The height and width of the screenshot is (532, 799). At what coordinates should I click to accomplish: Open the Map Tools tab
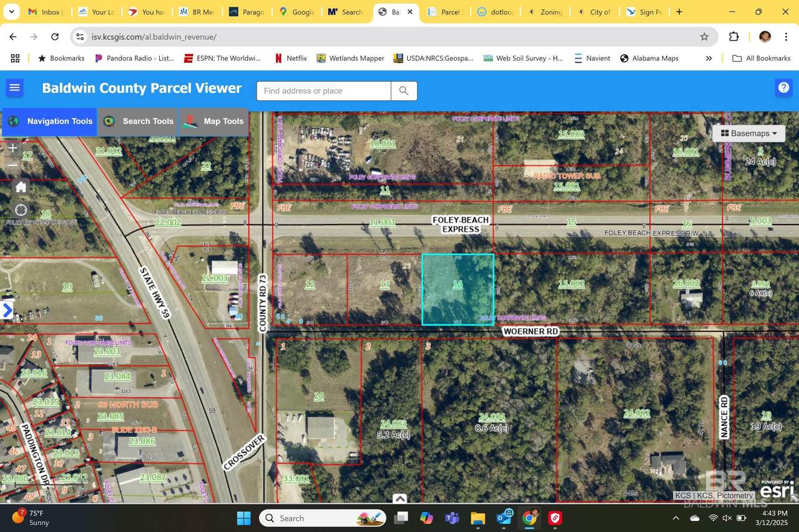(214, 122)
